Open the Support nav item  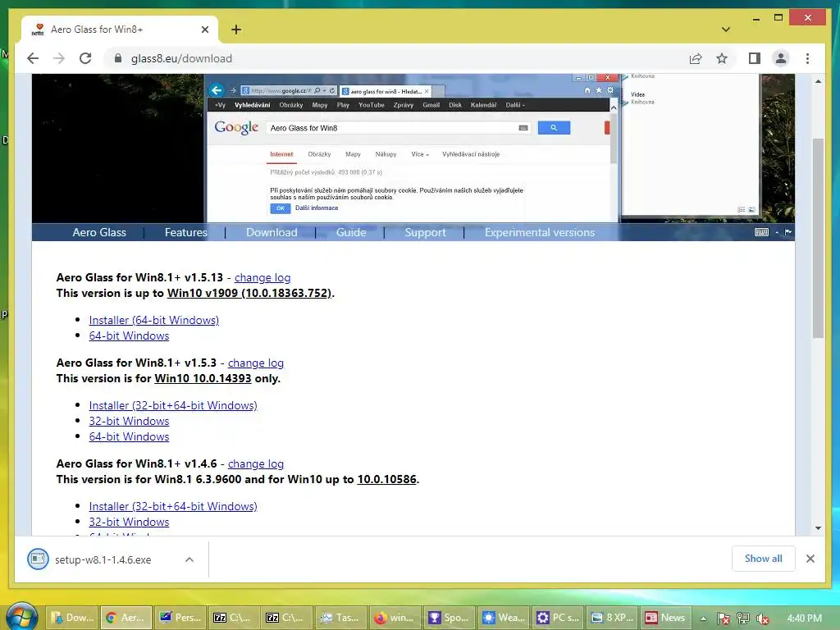point(426,232)
